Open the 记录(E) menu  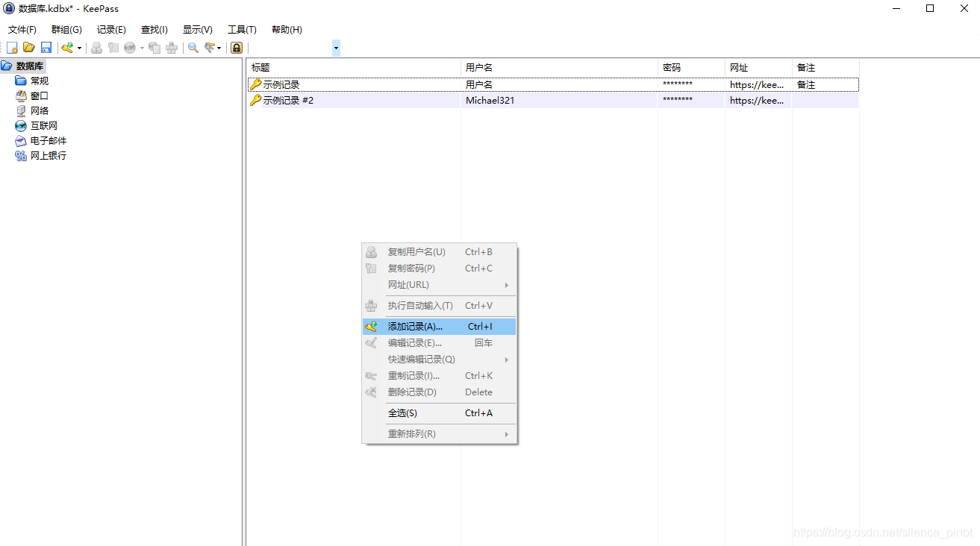(x=111, y=30)
